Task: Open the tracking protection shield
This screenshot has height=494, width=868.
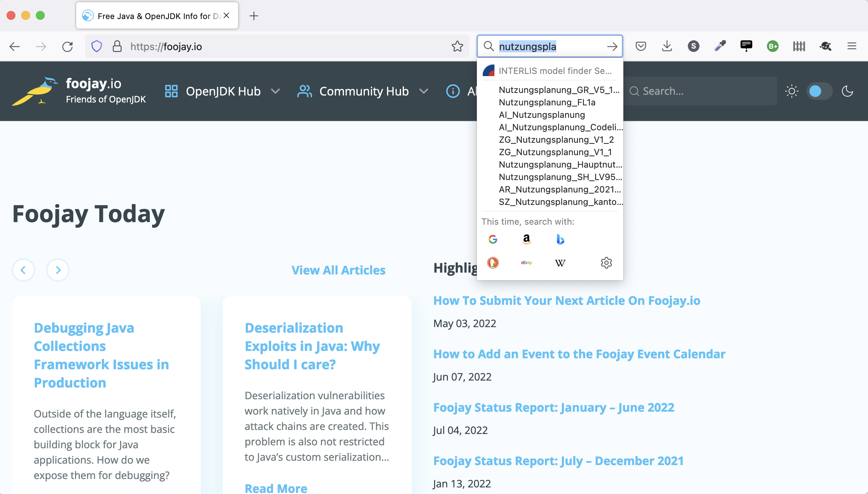Action: 96,46
